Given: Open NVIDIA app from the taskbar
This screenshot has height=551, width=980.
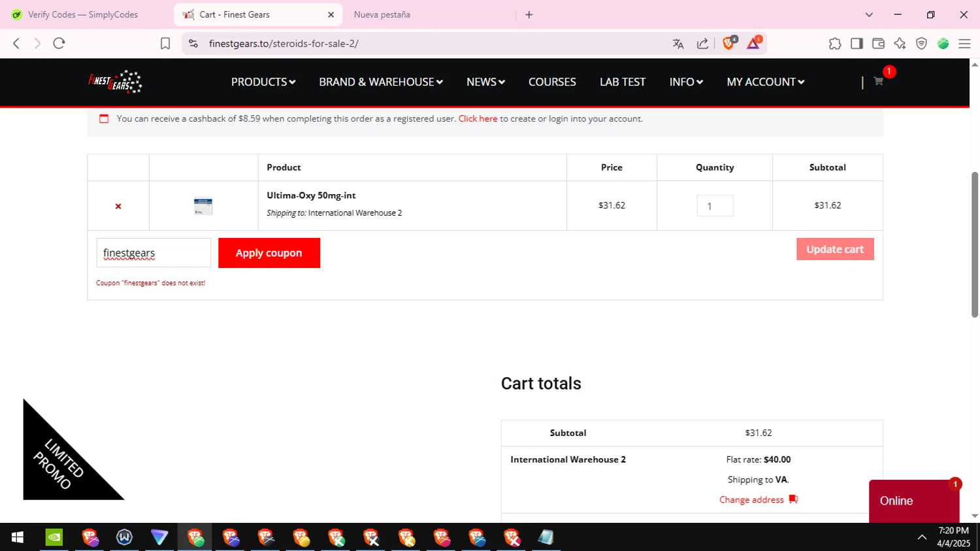Looking at the screenshot, I should 54,537.
